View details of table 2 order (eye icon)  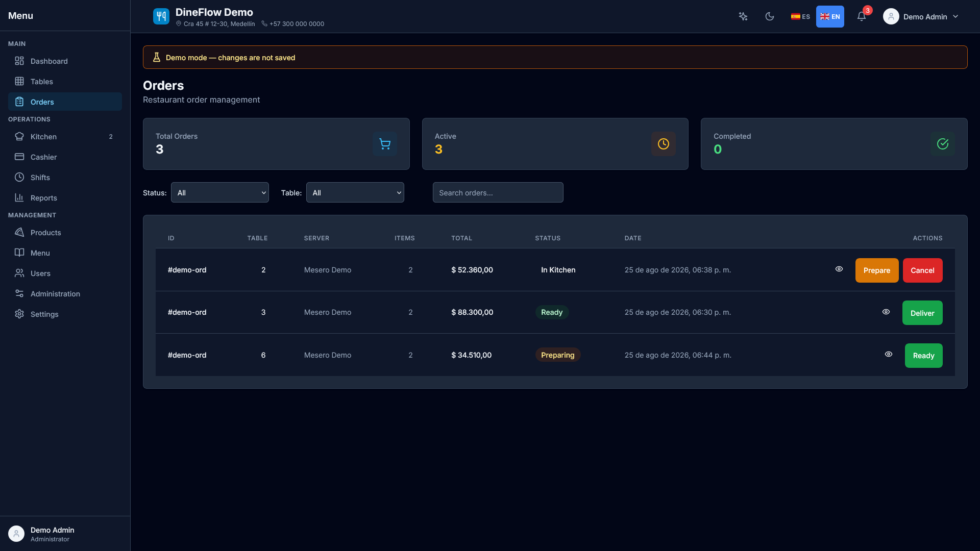(x=839, y=269)
